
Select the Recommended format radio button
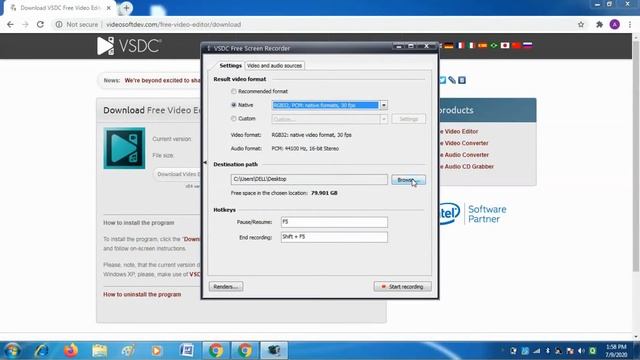[x=234, y=91]
